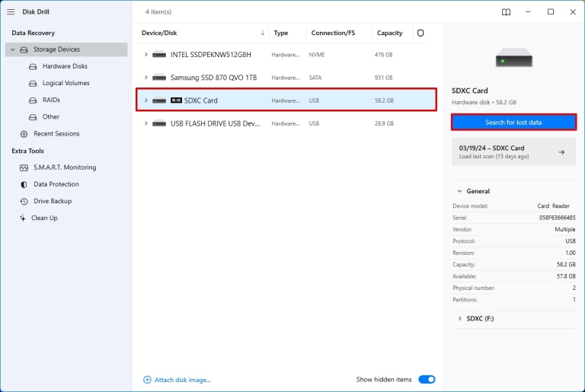
Task: Sort by Capacity column header
Action: 389,33
